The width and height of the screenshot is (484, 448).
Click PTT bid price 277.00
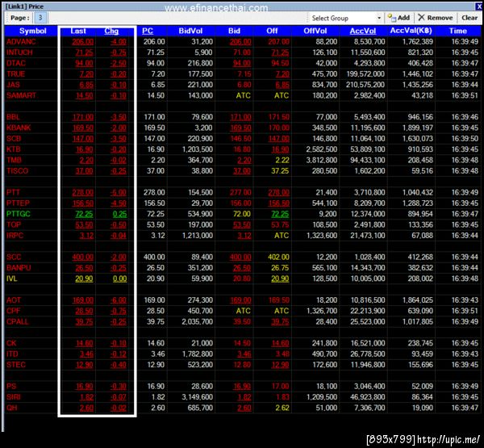tap(240, 192)
